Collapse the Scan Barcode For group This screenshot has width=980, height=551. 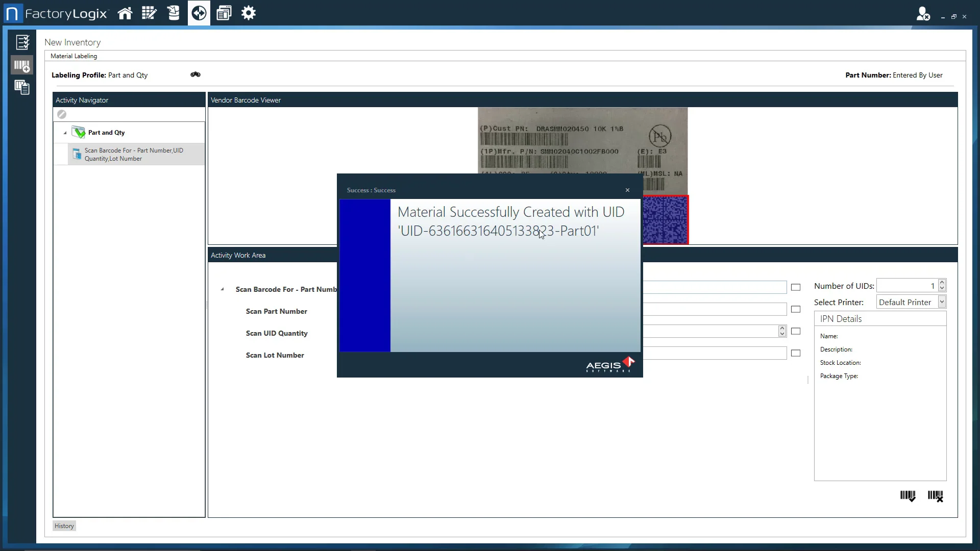[222, 289]
